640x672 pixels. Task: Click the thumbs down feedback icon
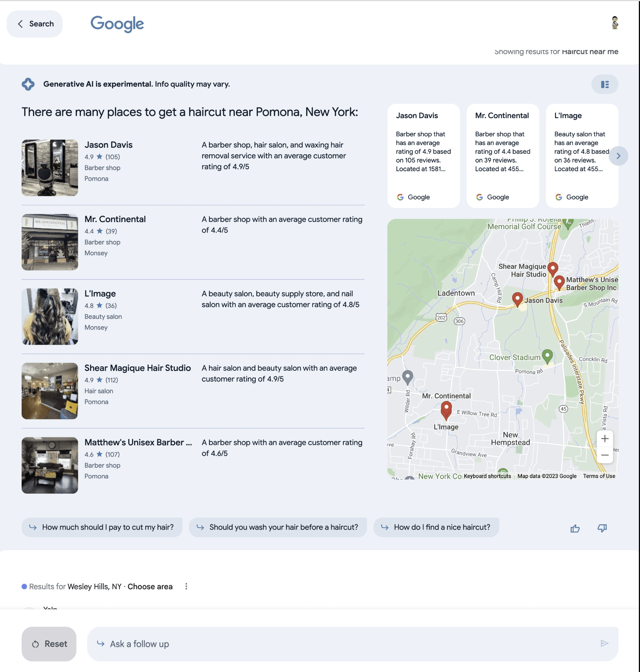pyautogui.click(x=602, y=528)
